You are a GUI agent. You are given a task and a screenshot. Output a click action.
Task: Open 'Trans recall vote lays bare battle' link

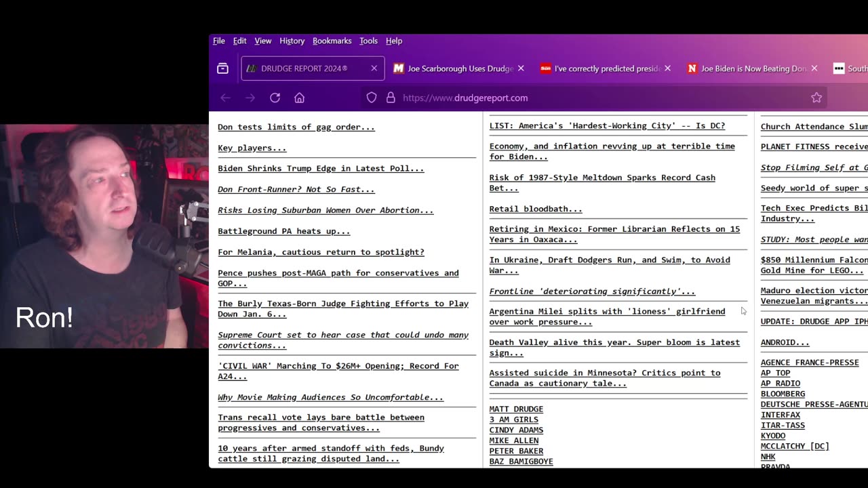321,422
